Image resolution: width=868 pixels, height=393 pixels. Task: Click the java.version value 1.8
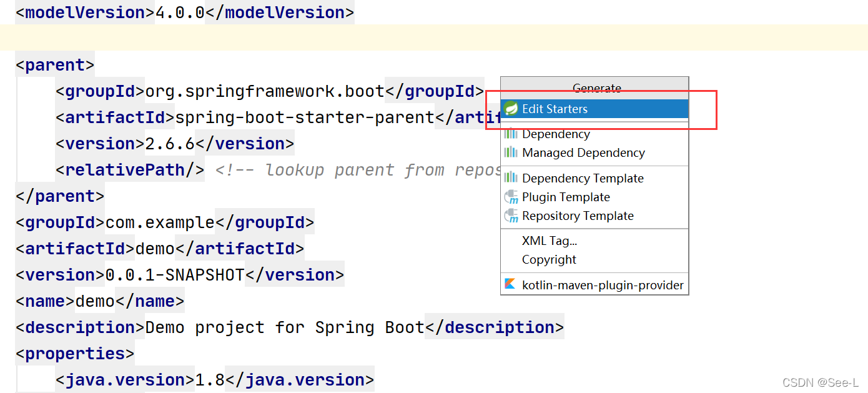[x=210, y=380]
